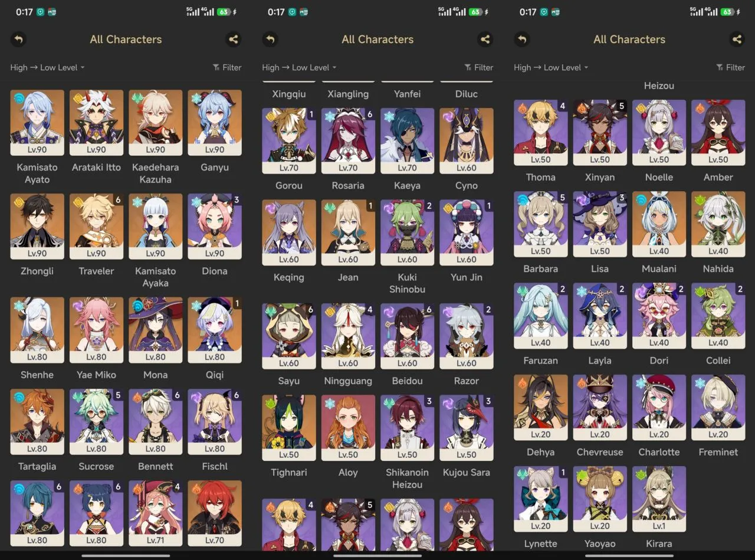Select Nahida's Lv.40 portrait

[x=718, y=224]
